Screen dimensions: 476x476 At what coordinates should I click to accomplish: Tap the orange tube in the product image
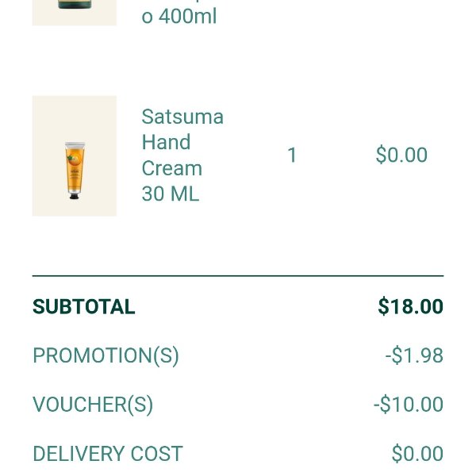[x=74, y=168]
